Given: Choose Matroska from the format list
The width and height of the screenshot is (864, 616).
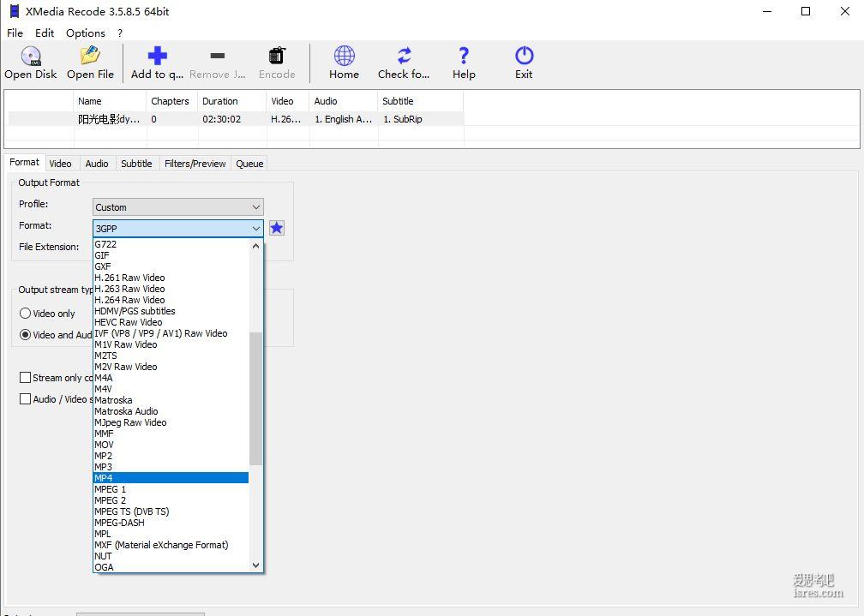Looking at the screenshot, I should [x=171, y=400].
